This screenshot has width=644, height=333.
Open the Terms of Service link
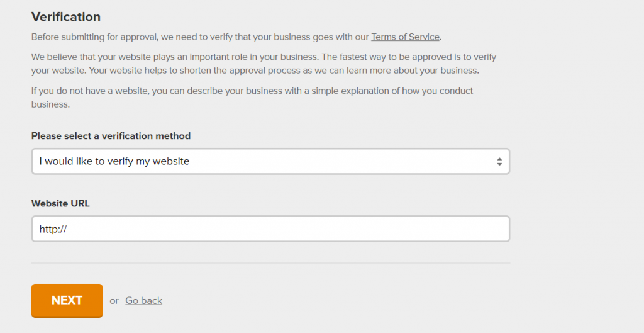click(405, 37)
